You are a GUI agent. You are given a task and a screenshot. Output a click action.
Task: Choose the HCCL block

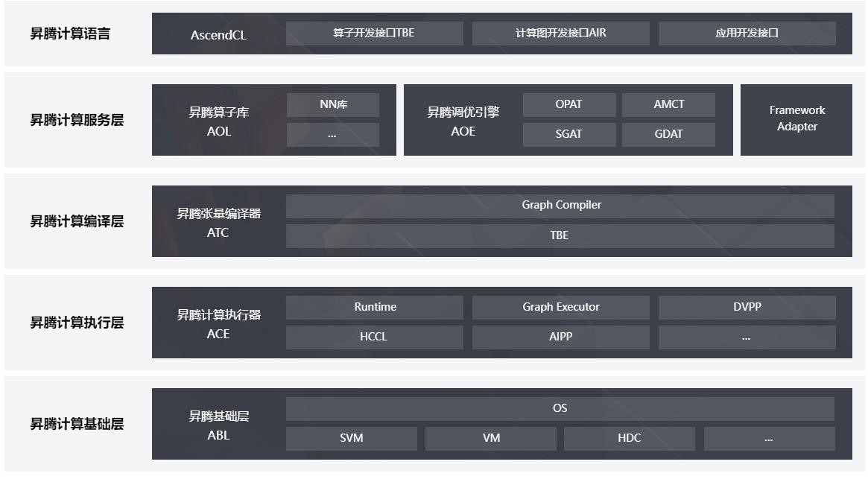(x=374, y=337)
